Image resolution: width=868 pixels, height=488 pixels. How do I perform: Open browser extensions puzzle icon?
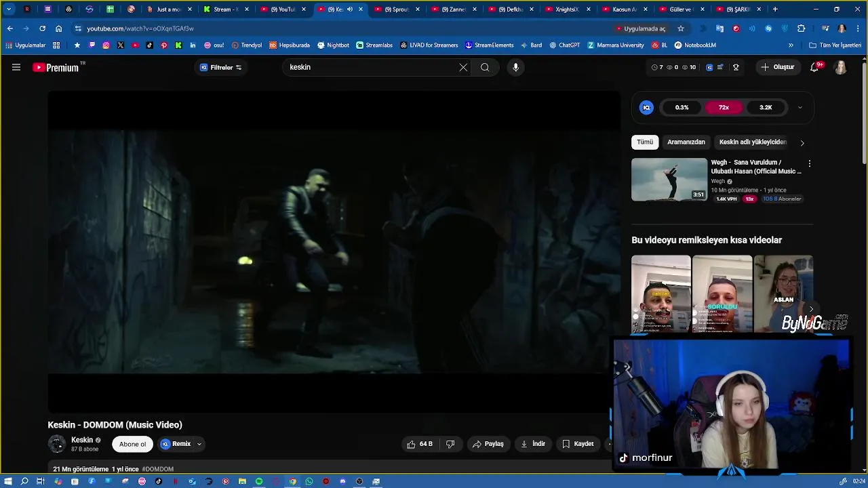point(801,28)
